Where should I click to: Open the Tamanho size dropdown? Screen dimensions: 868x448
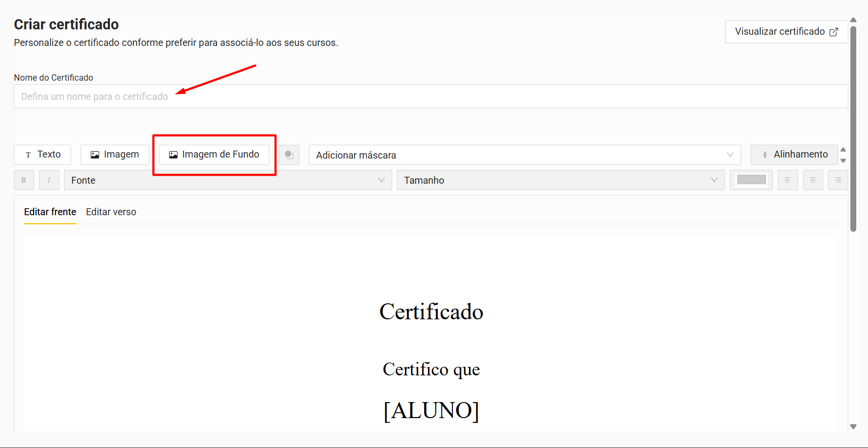point(561,180)
